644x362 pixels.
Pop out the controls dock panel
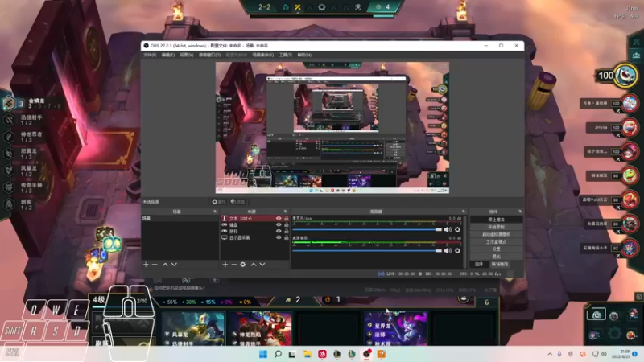tap(520, 212)
